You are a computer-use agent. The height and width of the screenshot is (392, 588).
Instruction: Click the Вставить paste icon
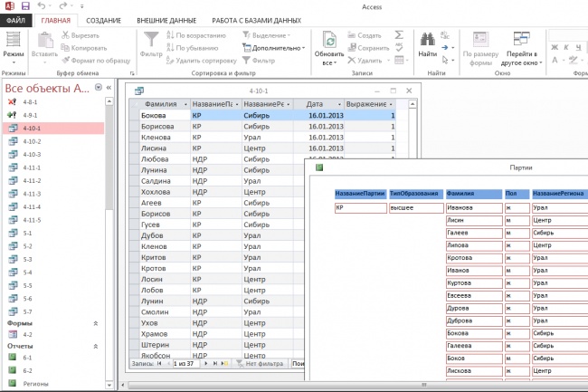[45, 41]
